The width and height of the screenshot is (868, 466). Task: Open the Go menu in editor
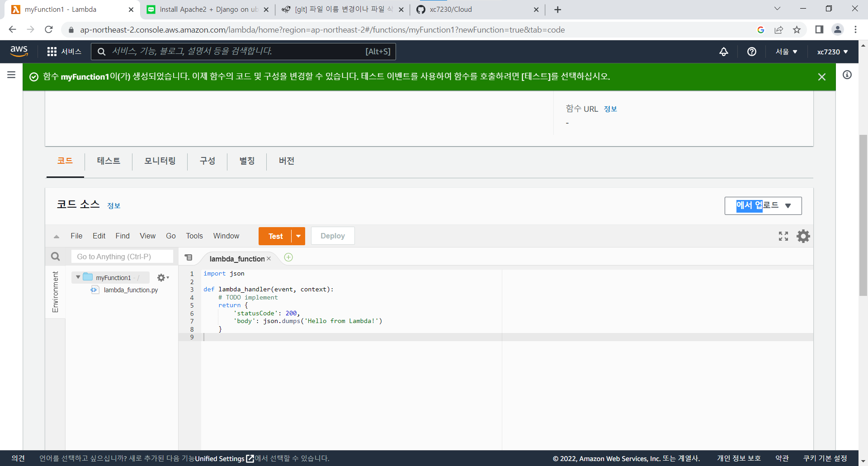171,236
